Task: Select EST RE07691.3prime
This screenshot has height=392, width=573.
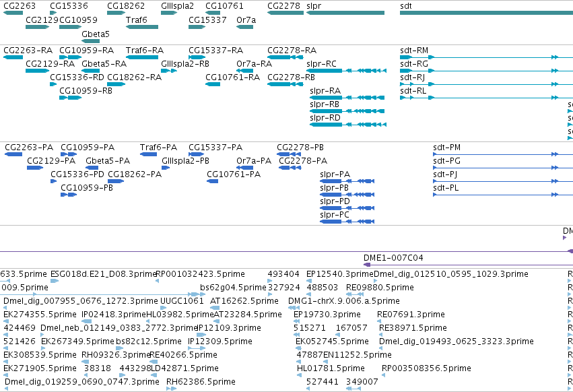Action: coord(411,315)
